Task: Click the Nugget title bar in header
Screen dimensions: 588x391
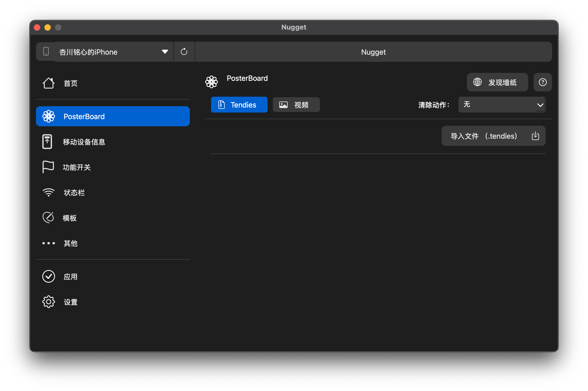Action: point(373,52)
